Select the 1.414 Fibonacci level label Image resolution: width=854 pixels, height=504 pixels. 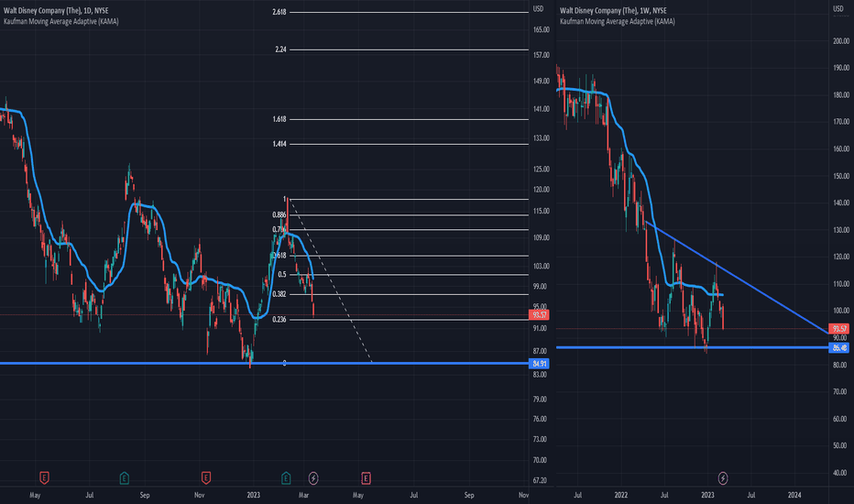pos(279,145)
